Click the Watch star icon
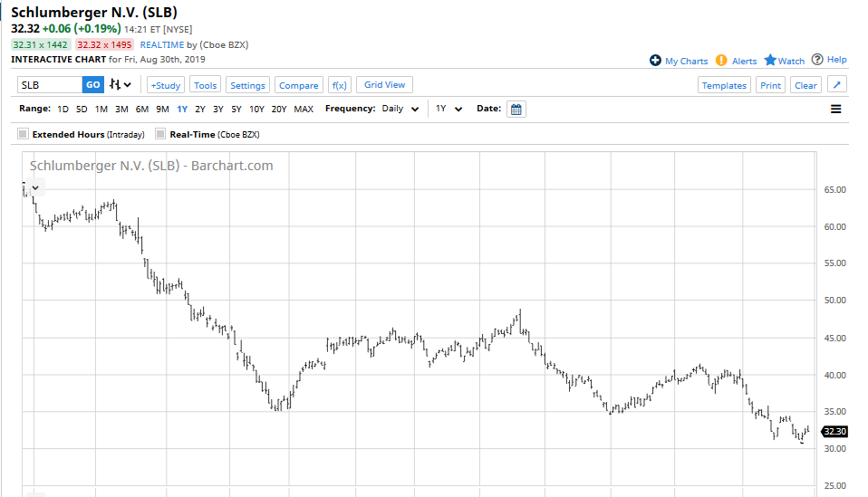Image resolution: width=868 pixels, height=497 pixels. tap(770, 60)
